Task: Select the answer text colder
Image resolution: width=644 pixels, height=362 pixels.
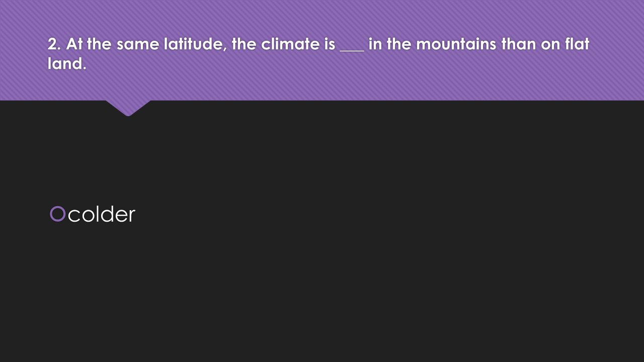Action: (102, 214)
